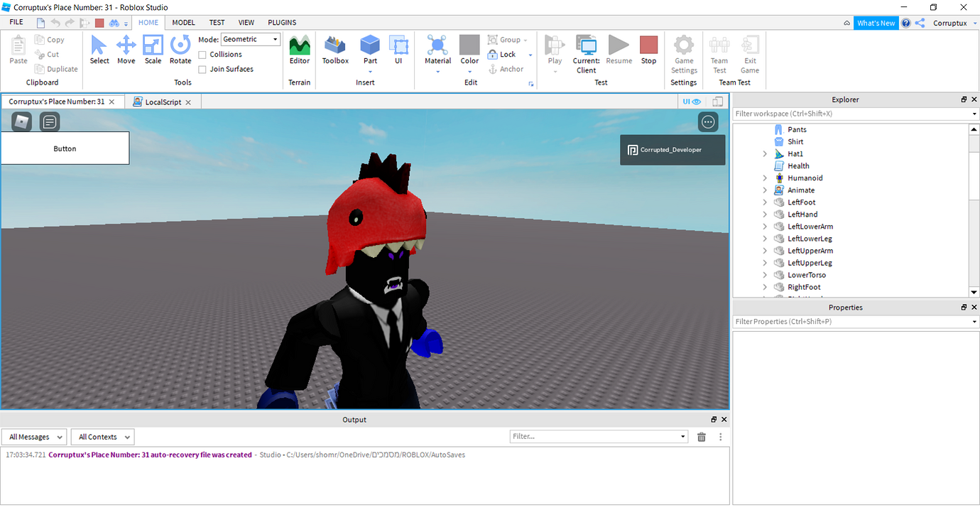Activate the Scale tool

pyautogui.click(x=153, y=50)
